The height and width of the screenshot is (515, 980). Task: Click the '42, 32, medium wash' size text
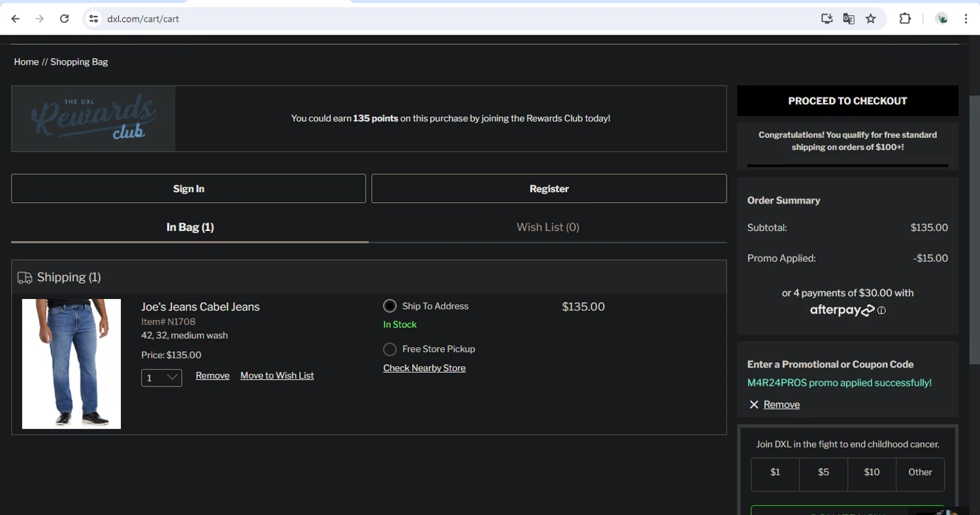pos(184,336)
